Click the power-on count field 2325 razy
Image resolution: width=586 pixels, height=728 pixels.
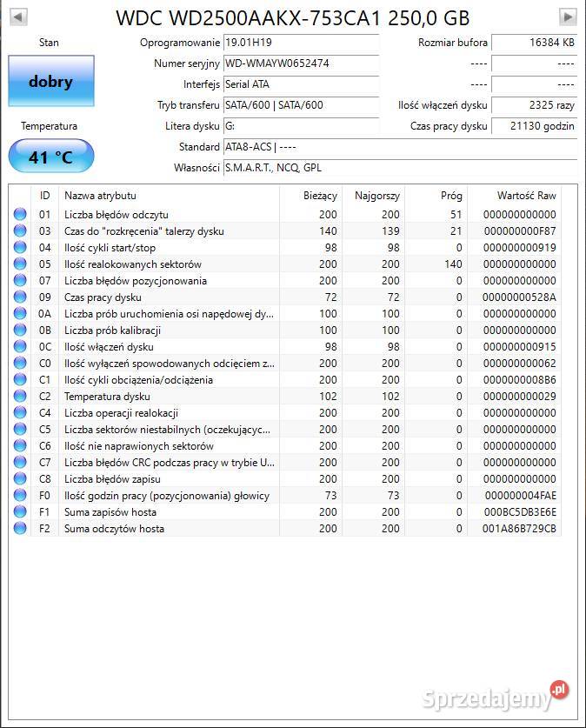pyautogui.click(x=535, y=105)
